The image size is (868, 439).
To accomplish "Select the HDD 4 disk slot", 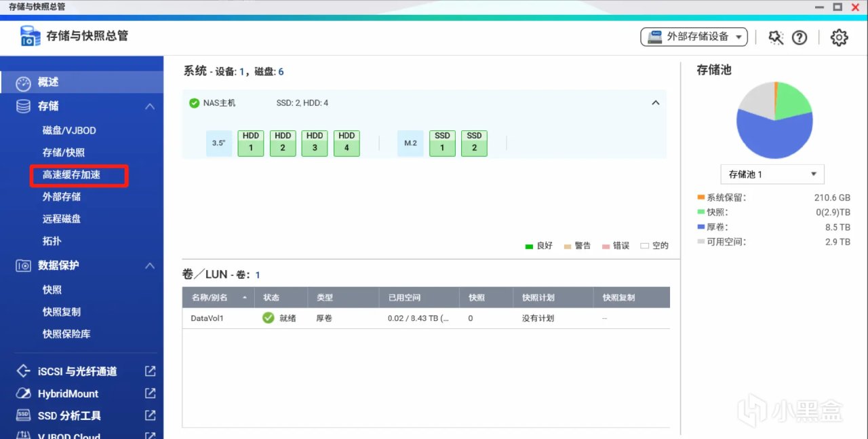I will (x=347, y=143).
